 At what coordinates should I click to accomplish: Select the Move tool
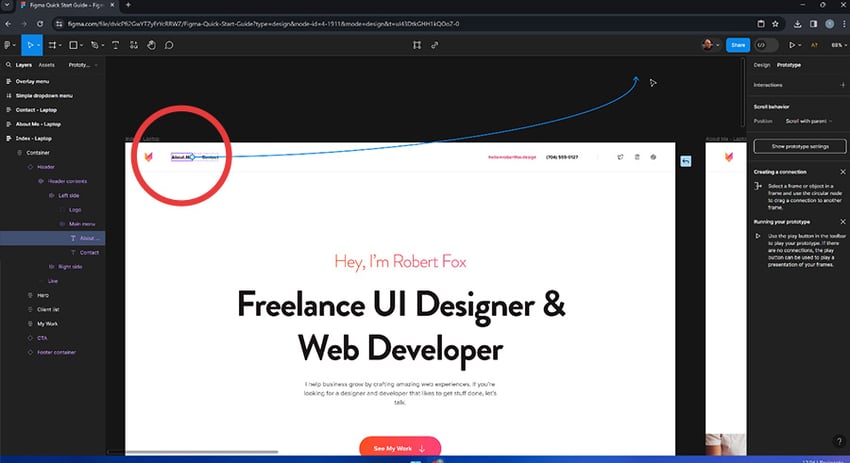tap(30, 45)
